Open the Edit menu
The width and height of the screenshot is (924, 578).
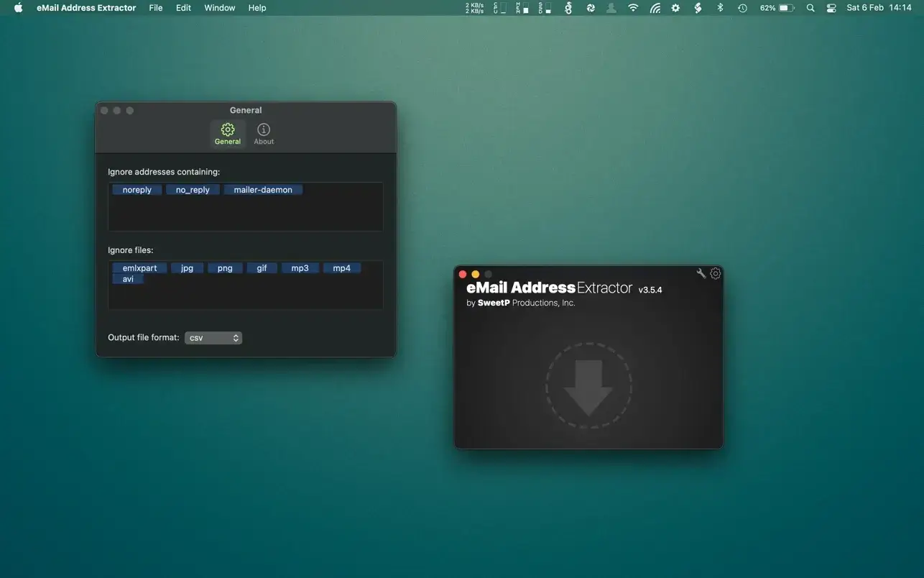183,8
